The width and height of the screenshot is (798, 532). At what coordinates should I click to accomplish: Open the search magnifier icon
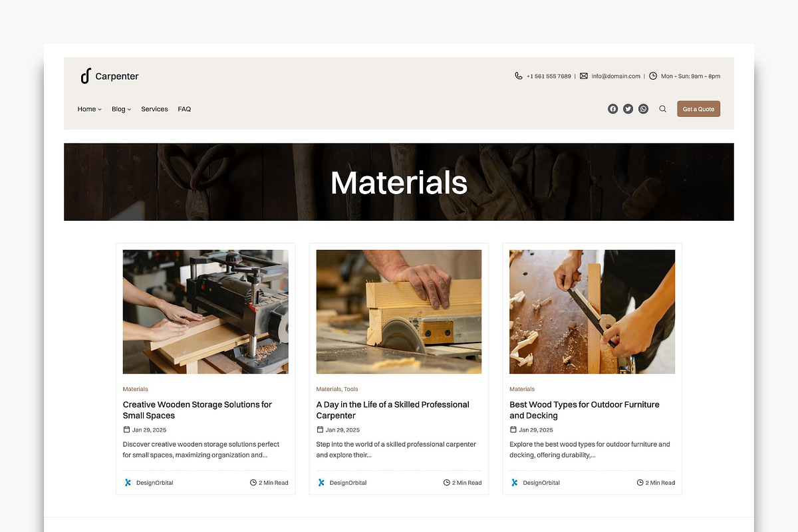(x=662, y=109)
